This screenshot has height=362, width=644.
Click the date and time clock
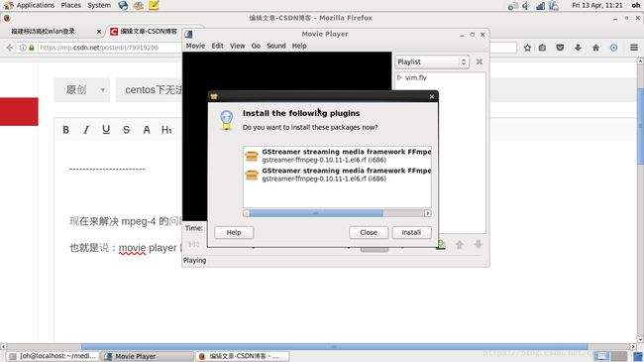coord(597,5)
